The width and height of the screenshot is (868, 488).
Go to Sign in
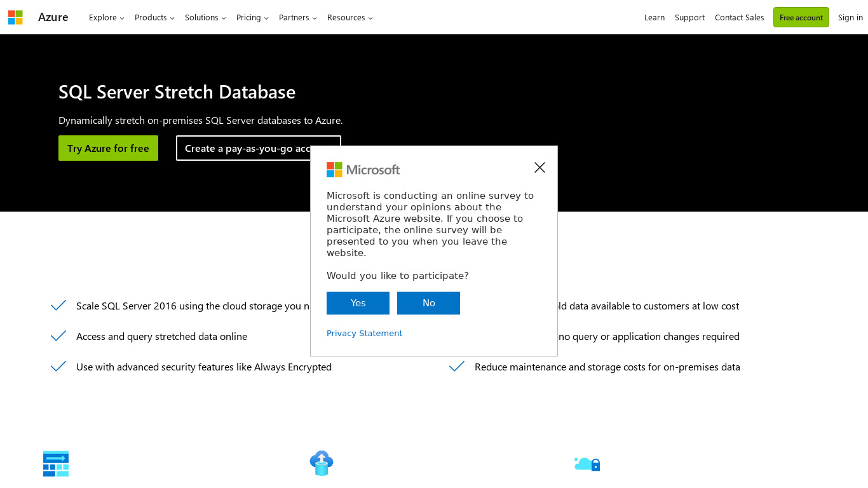coord(850,18)
